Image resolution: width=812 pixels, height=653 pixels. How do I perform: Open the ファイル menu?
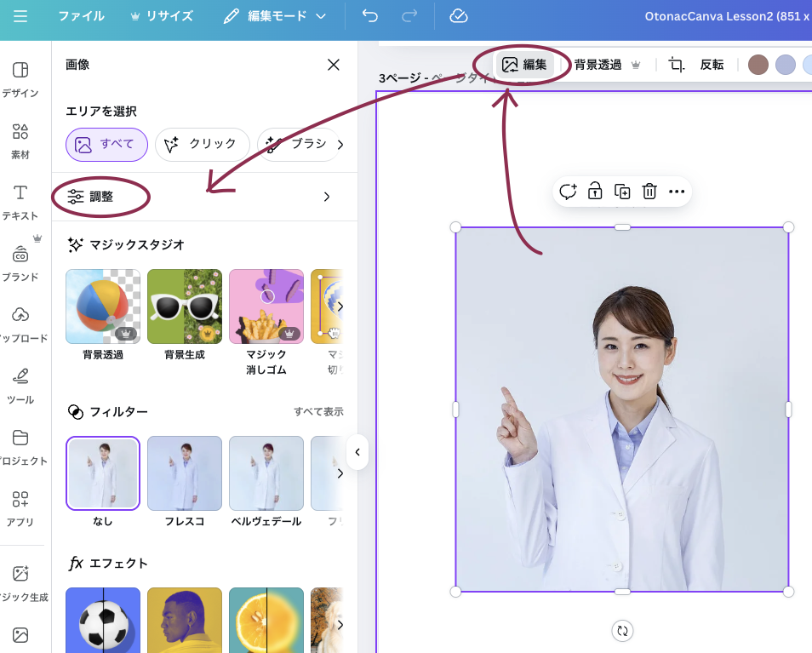pos(81,16)
